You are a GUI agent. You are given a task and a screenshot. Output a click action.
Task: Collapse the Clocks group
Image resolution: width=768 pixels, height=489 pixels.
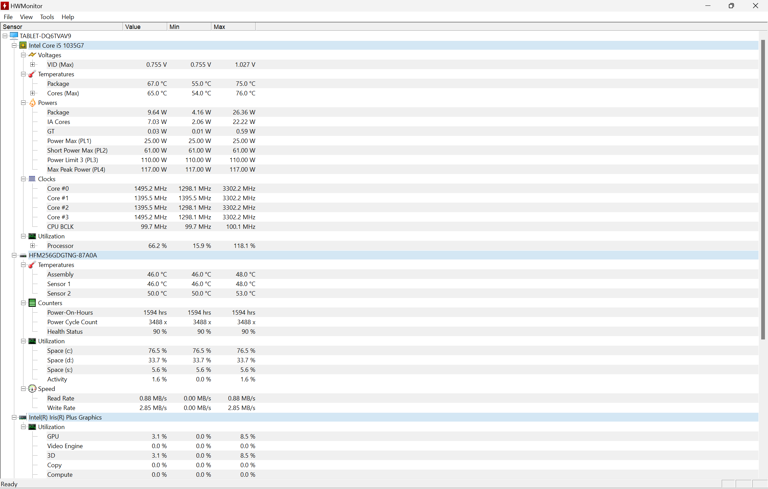[23, 179]
